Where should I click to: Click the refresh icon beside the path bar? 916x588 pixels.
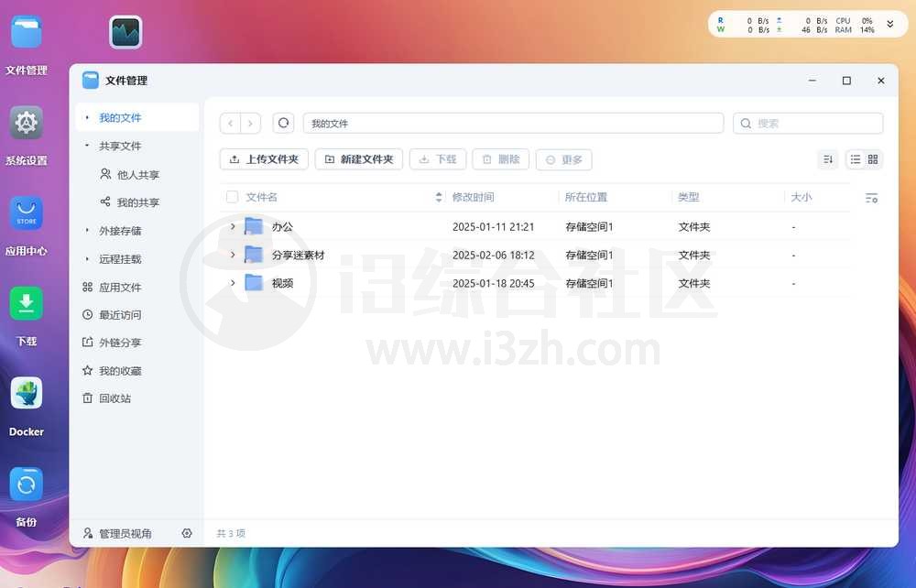281,123
